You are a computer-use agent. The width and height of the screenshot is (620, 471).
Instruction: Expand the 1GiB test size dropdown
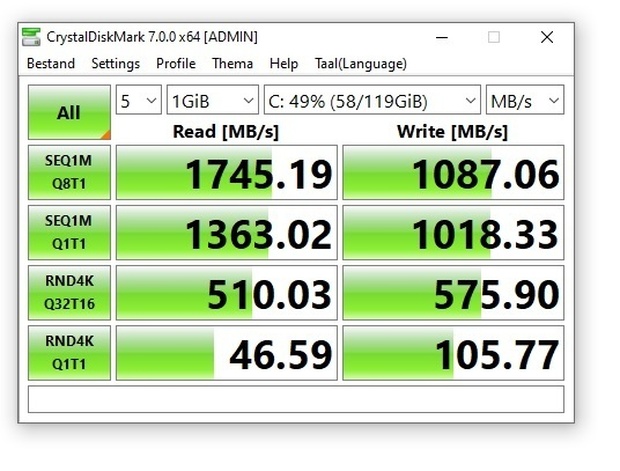213,100
